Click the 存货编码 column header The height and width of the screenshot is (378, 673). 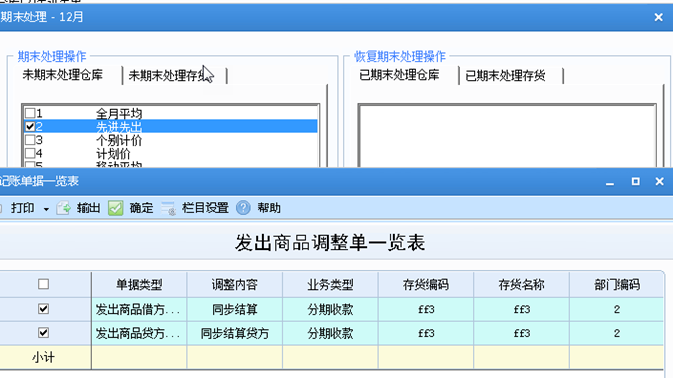[426, 284]
